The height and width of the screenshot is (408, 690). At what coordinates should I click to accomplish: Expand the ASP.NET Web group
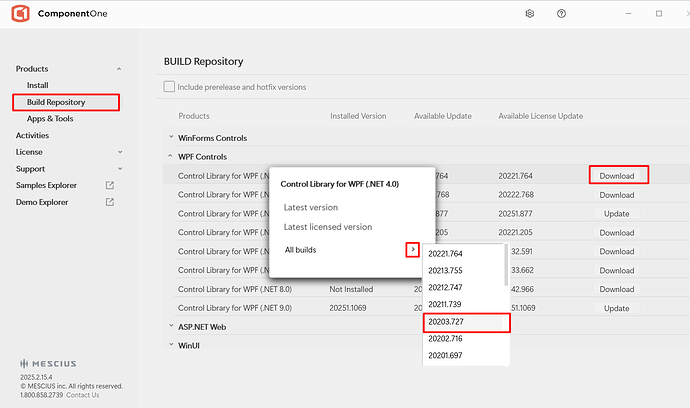(x=171, y=326)
